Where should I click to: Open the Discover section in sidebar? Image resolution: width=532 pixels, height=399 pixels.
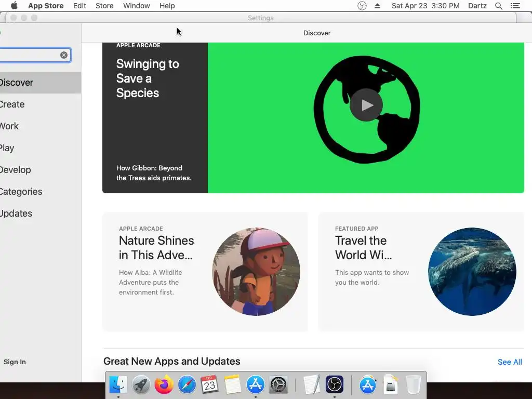41,83
